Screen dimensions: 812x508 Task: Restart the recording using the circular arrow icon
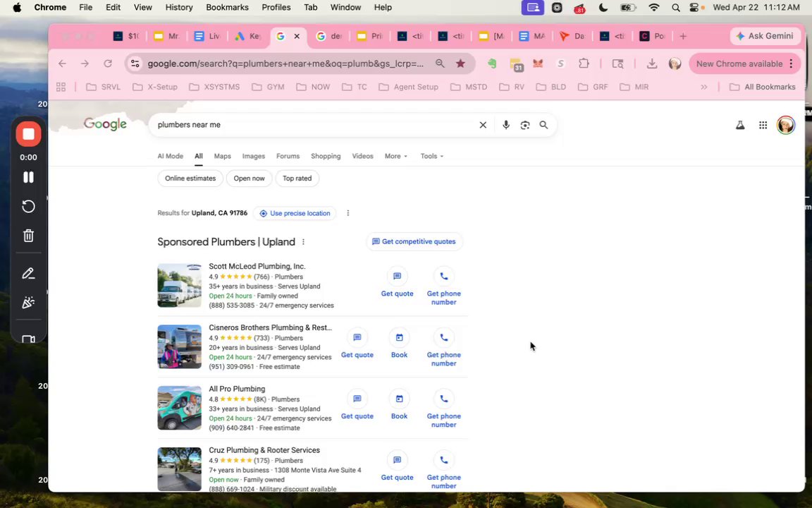point(28,206)
